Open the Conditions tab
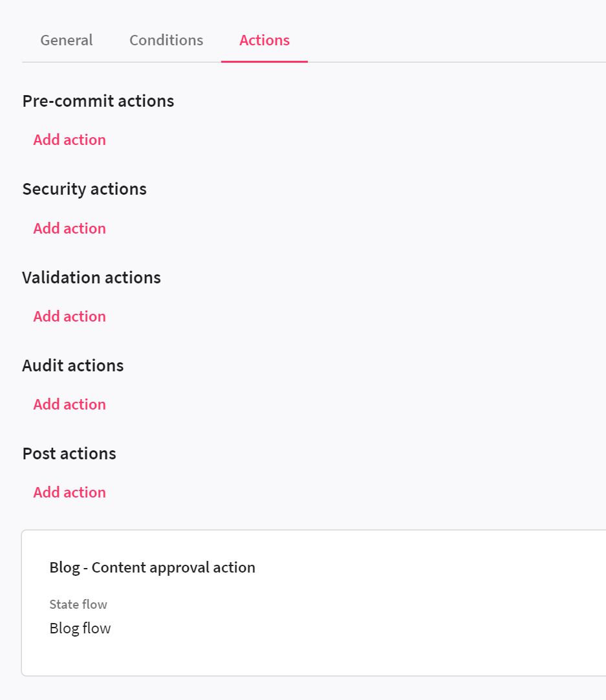 tap(166, 40)
